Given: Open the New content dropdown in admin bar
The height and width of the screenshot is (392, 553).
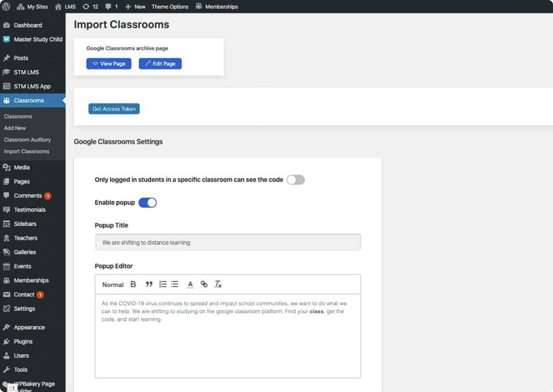Looking at the screenshot, I should coord(135,7).
